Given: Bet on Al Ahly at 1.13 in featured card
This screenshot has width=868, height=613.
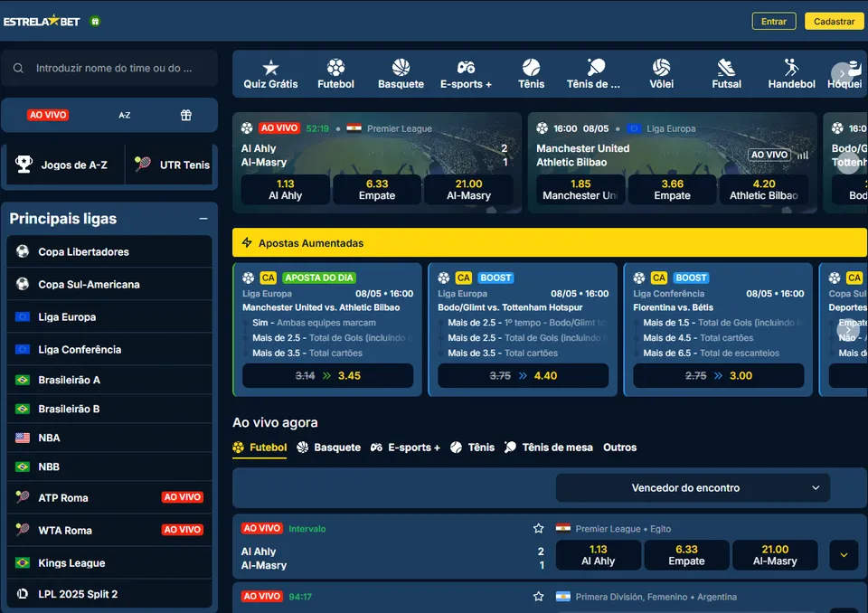Looking at the screenshot, I should pos(285,189).
